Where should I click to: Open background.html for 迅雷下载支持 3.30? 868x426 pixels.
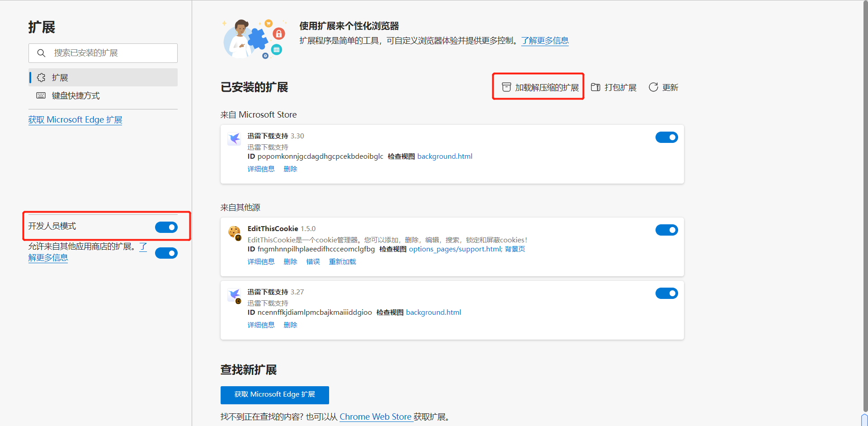tap(445, 156)
